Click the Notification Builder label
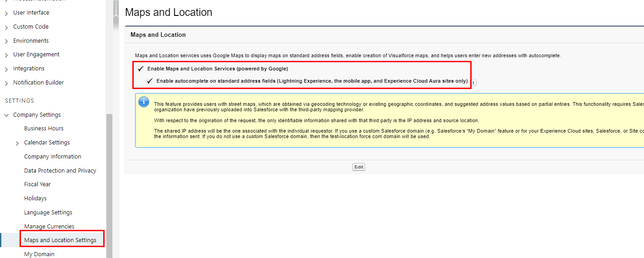 point(39,83)
